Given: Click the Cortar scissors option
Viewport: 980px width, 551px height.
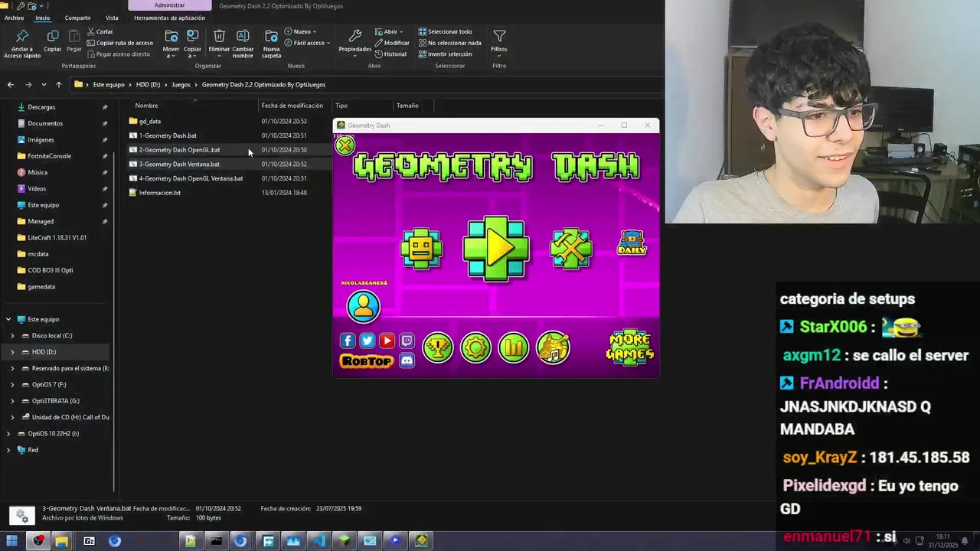Looking at the screenshot, I should [100, 31].
